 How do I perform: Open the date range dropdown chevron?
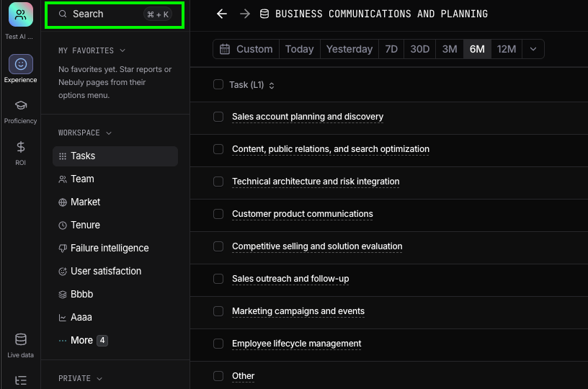click(x=533, y=49)
